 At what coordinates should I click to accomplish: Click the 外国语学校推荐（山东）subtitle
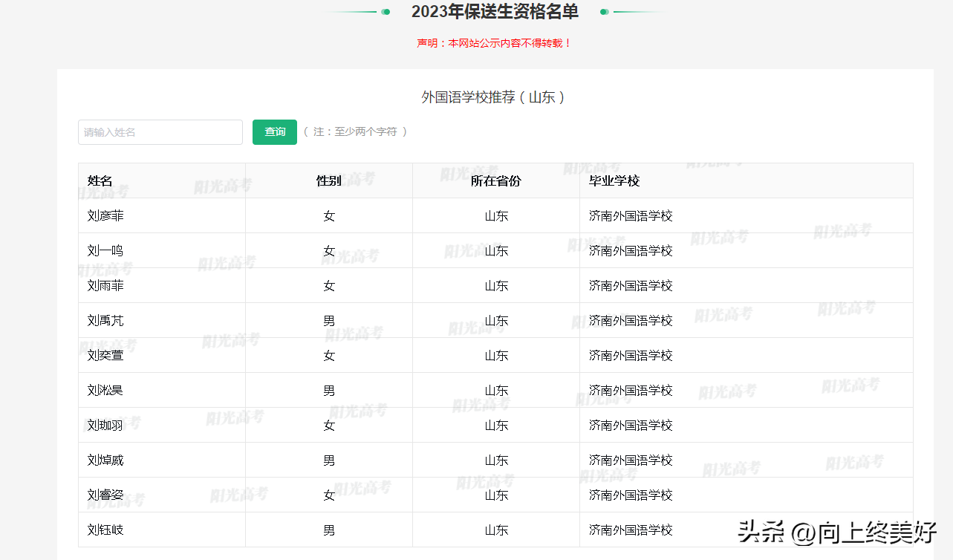coord(495,97)
